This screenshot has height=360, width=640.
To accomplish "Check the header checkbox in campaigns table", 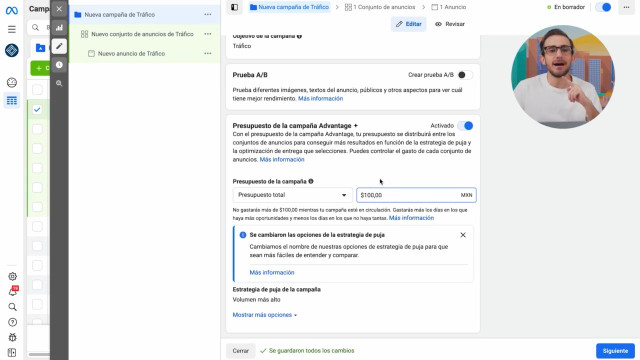I will pyautogui.click(x=37, y=90).
